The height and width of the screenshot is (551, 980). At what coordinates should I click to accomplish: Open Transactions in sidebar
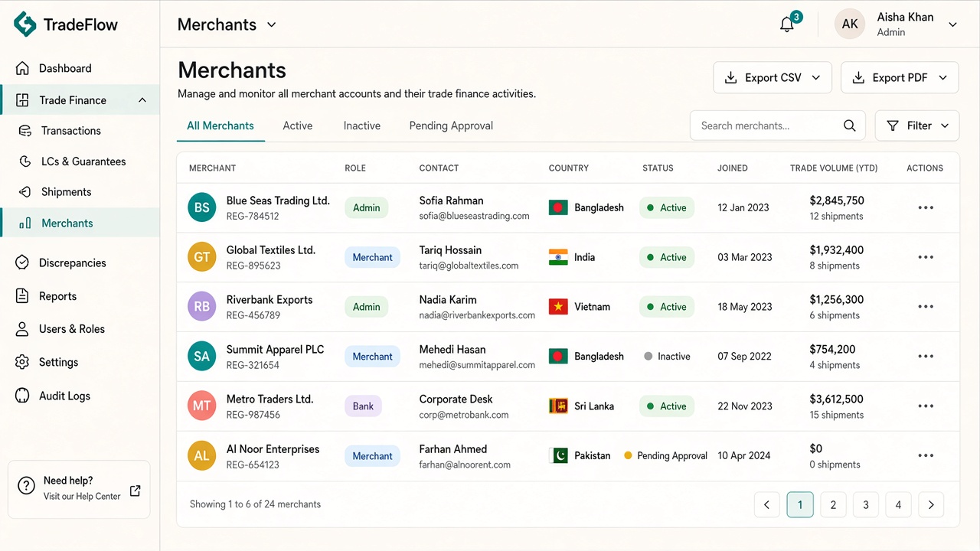70,131
